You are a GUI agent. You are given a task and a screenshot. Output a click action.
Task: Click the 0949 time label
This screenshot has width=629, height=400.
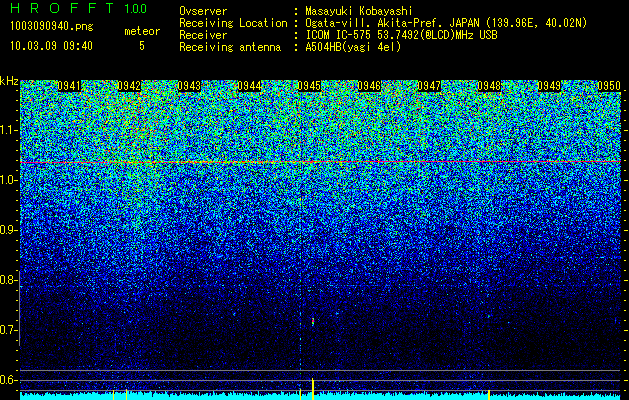(549, 86)
